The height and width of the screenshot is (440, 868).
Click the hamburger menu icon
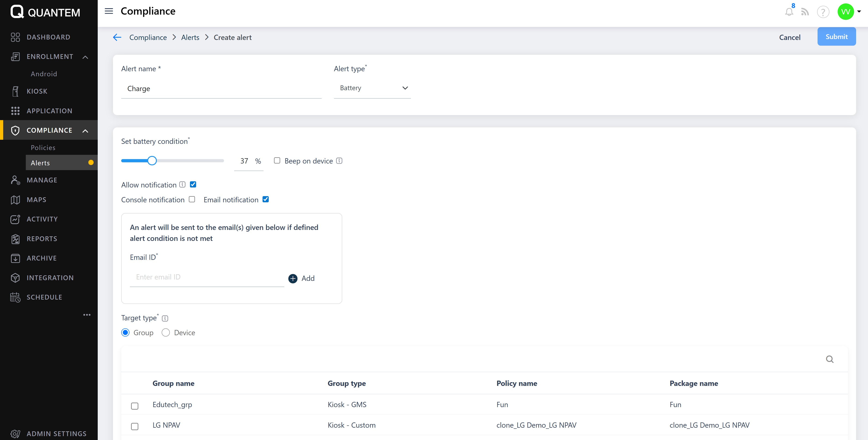109,11
